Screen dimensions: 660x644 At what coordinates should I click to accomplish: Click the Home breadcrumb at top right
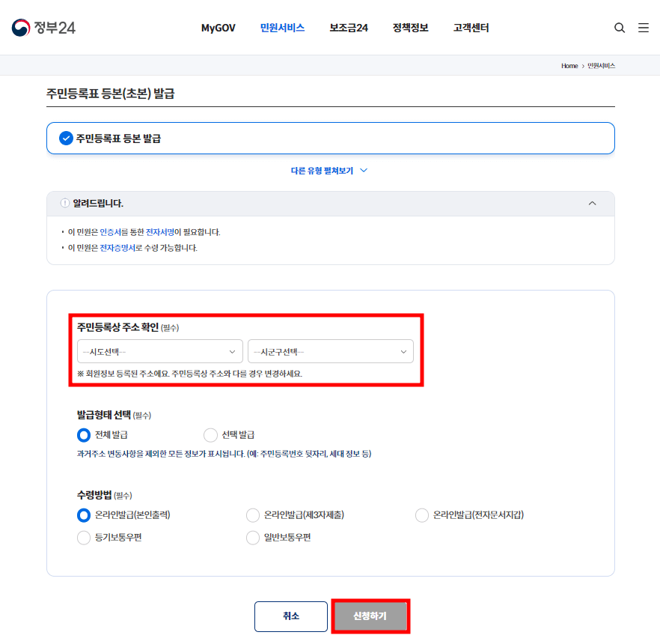click(x=569, y=66)
